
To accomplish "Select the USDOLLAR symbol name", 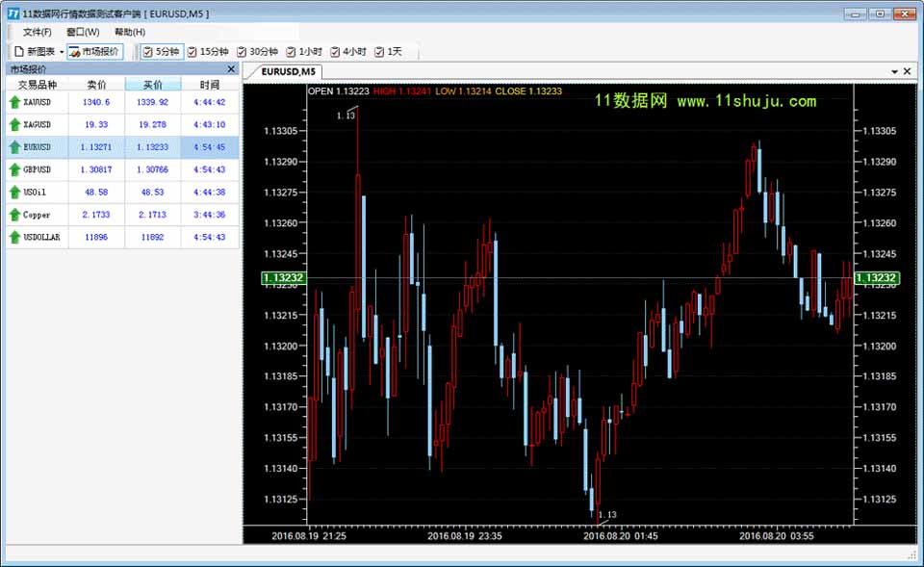I will pos(41,237).
